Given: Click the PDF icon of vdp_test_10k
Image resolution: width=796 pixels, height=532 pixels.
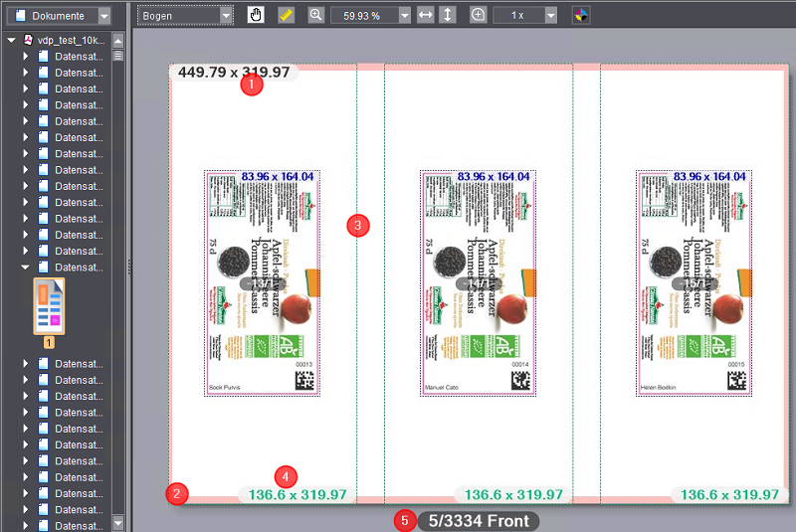Looking at the screenshot, I should click(29, 40).
